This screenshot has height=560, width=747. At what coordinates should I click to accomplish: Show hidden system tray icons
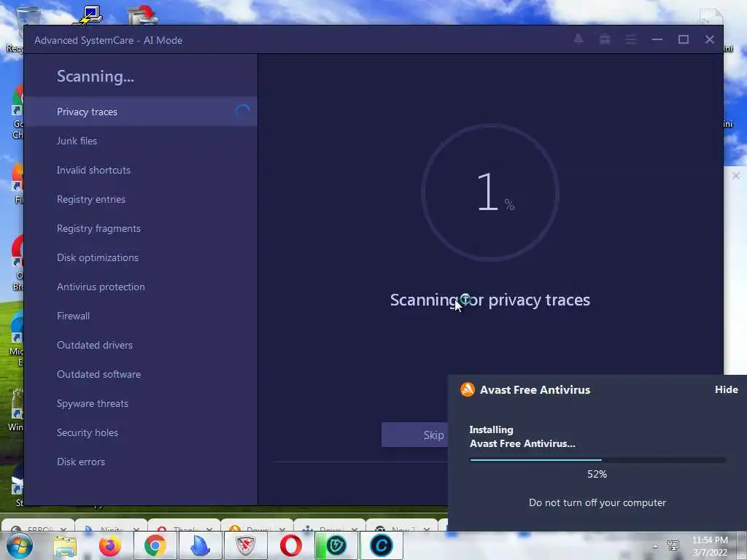click(656, 545)
